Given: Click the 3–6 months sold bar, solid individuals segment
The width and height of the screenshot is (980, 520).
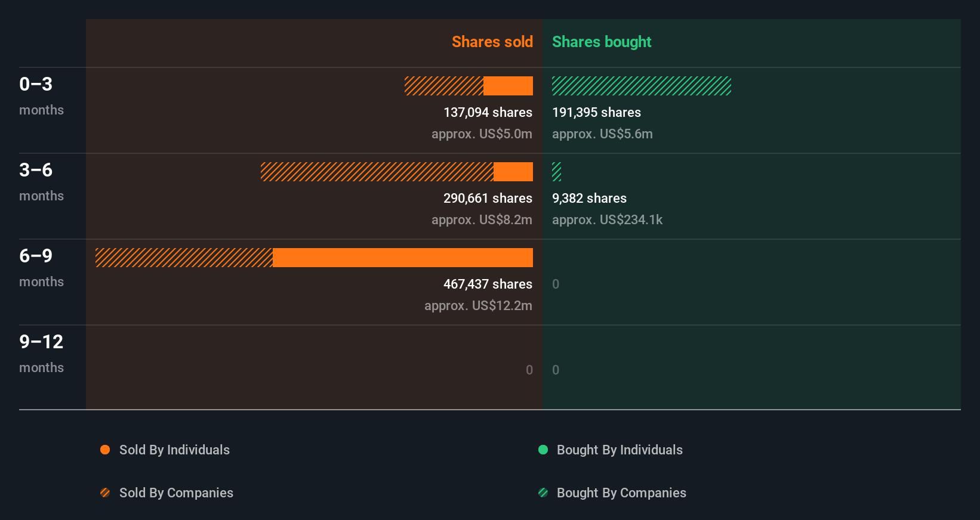Looking at the screenshot, I should click(513, 172).
